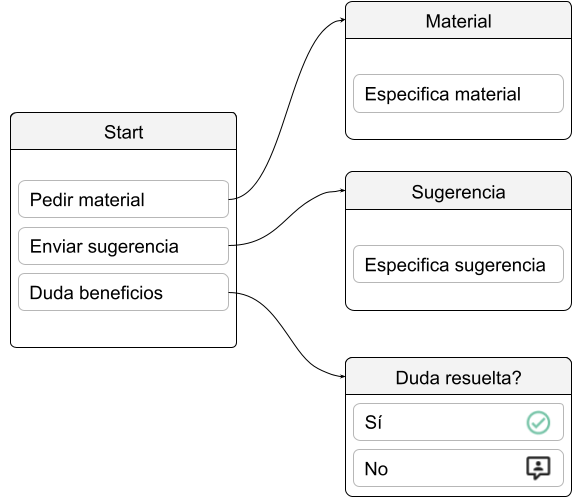Click the Sugerencia node header
582x499 pixels.
pyautogui.click(x=458, y=191)
